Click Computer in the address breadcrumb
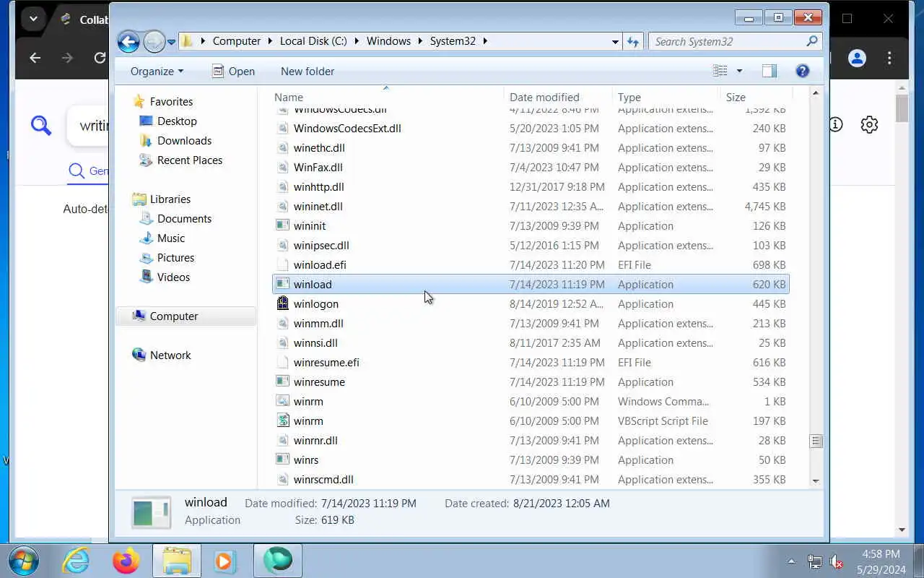924x578 pixels. [x=236, y=41]
